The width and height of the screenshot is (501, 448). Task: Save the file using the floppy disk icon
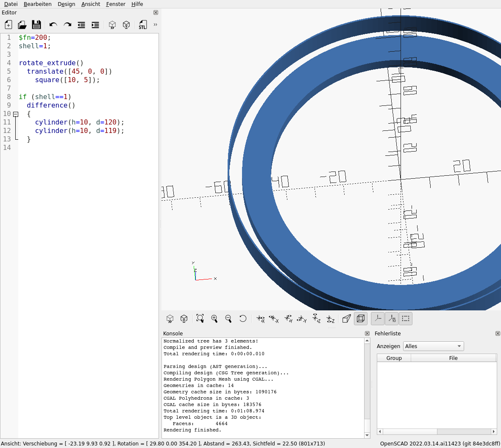tap(36, 25)
